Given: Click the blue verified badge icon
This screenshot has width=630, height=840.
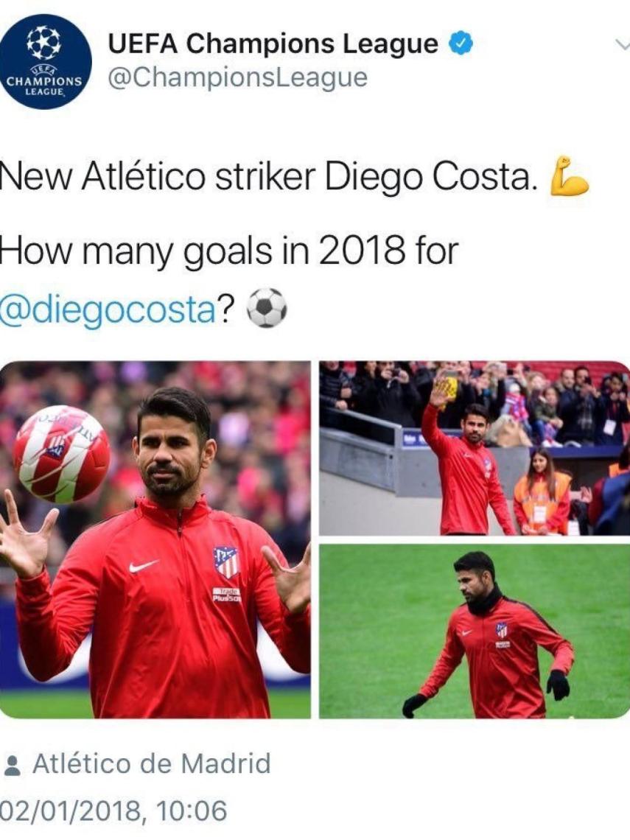Looking at the screenshot, I should 460,43.
